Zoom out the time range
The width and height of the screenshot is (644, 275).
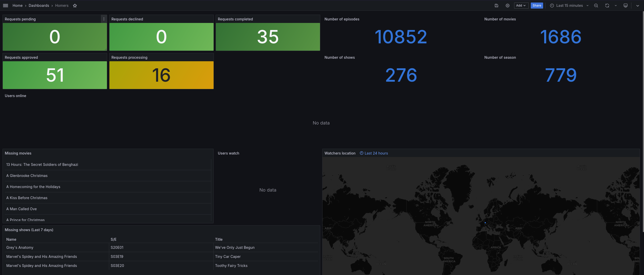(596, 6)
